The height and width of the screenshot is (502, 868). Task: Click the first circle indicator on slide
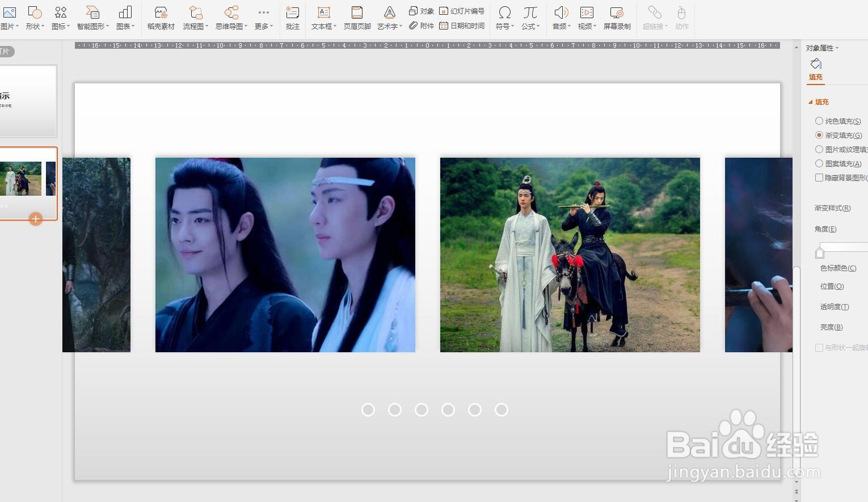tap(368, 410)
